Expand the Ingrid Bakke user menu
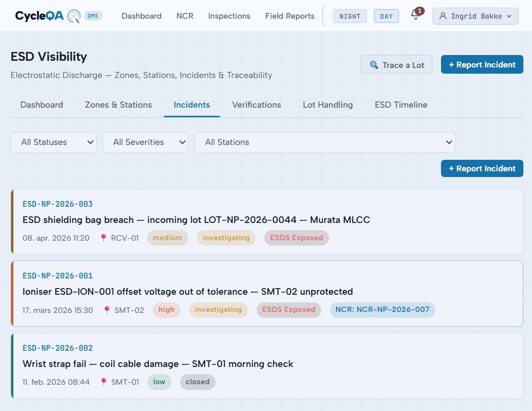The image size is (532, 411). [475, 16]
